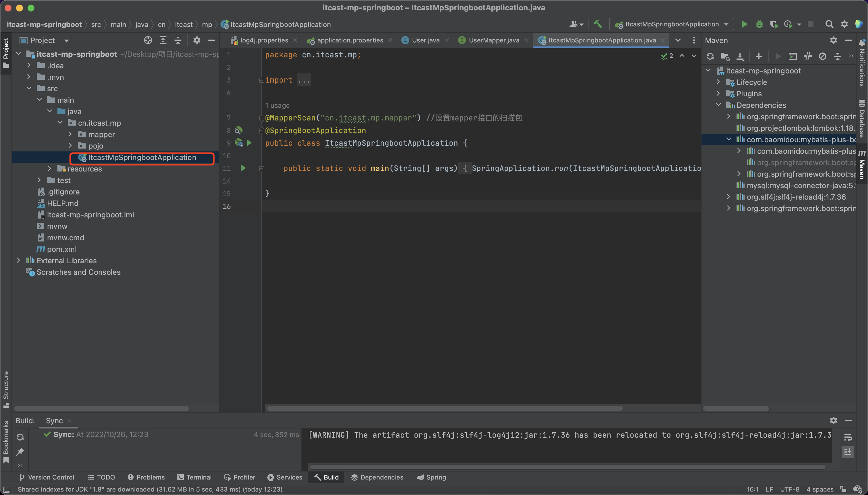Switch to the UserMapper.java tab
Image resolution: width=868 pixels, height=495 pixels.
click(x=493, y=40)
